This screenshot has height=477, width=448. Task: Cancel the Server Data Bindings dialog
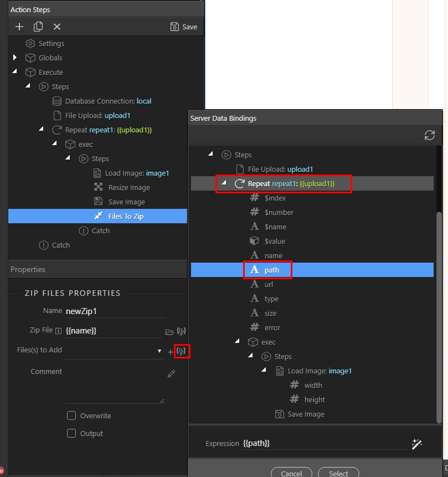click(291, 474)
